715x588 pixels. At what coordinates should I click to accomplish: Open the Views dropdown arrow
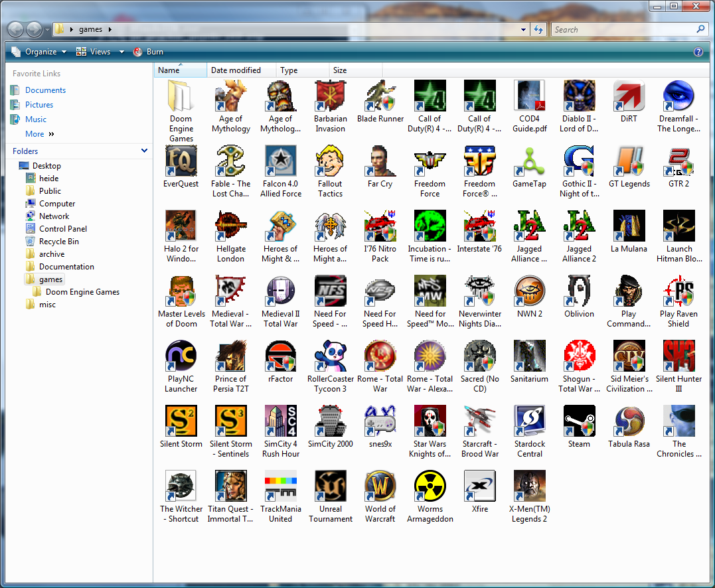(121, 52)
